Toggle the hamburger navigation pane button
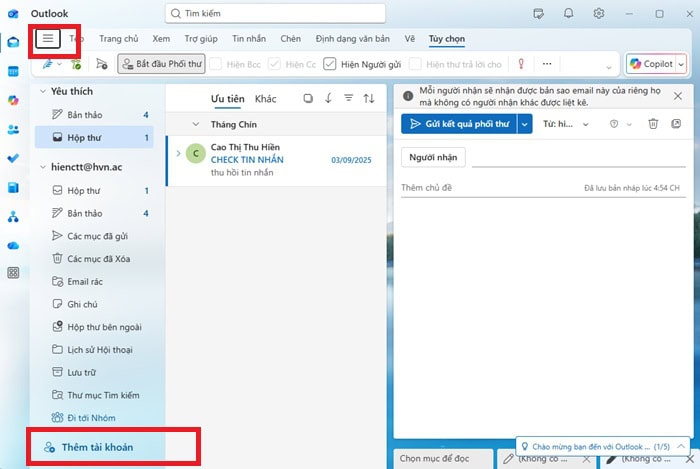This screenshot has width=700, height=469. point(48,39)
